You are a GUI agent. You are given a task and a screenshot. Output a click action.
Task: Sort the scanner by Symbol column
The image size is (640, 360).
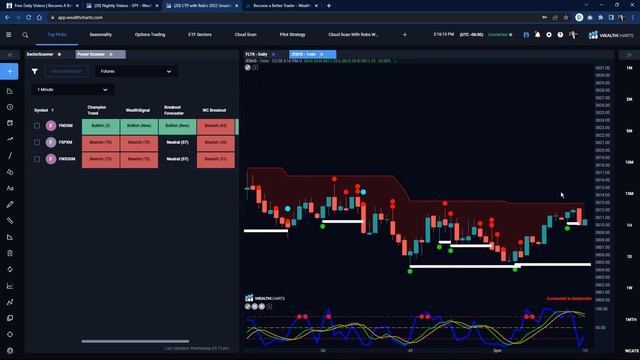pyautogui.click(x=44, y=110)
